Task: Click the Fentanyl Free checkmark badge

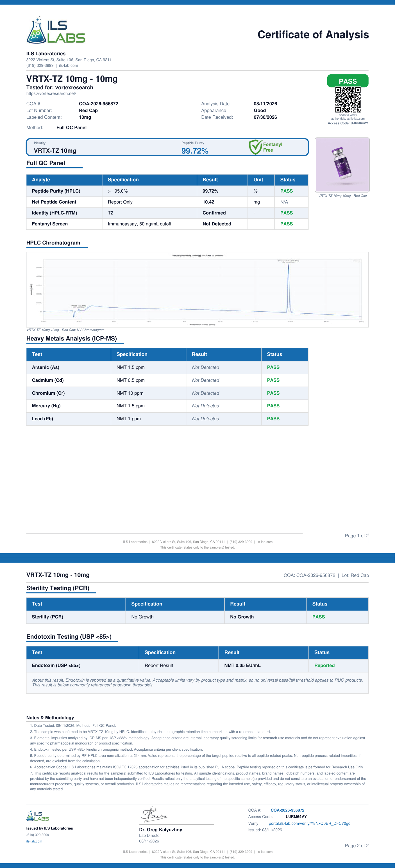Action: point(265,147)
